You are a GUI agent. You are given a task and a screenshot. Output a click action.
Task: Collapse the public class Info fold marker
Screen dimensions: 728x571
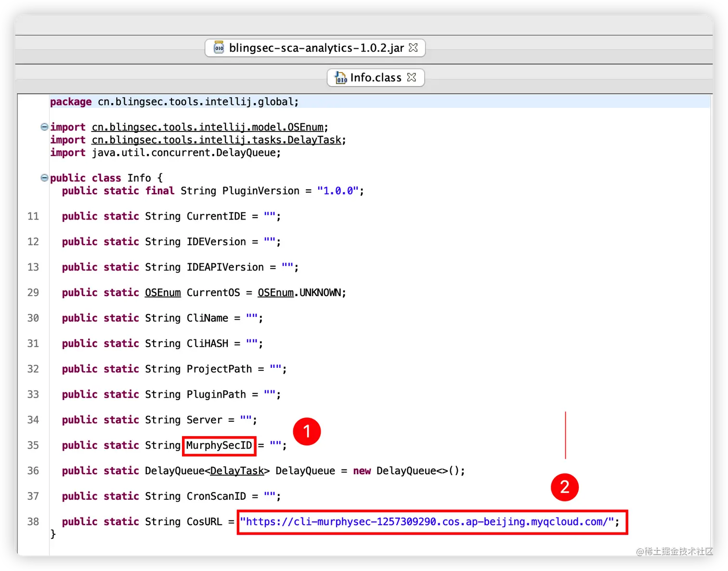[x=44, y=178]
